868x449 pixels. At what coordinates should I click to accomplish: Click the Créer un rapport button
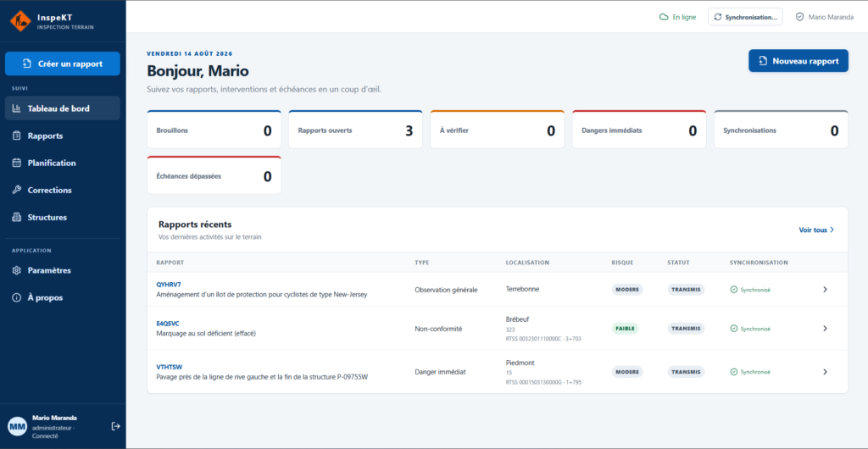pos(63,64)
